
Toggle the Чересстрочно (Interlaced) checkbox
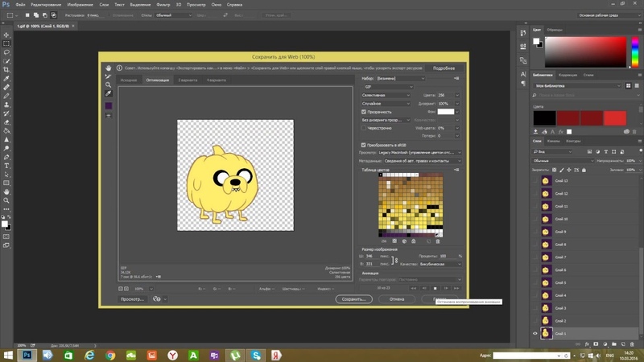(364, 128)
